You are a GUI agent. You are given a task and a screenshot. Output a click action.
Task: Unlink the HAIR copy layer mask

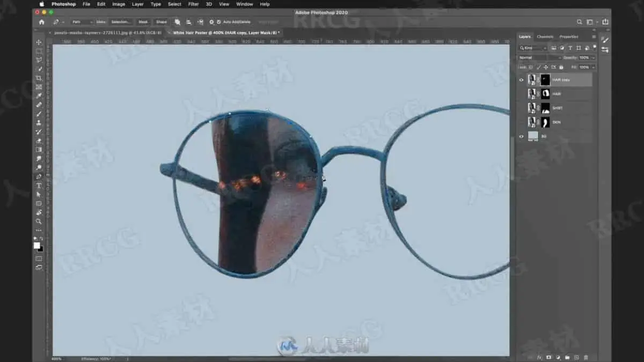(538, 80)
